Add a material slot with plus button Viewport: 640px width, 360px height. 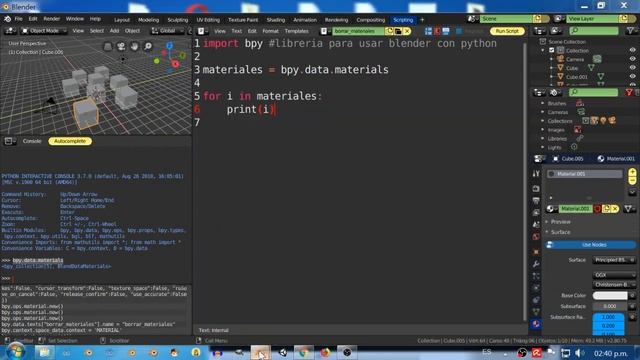click(632, 172)
